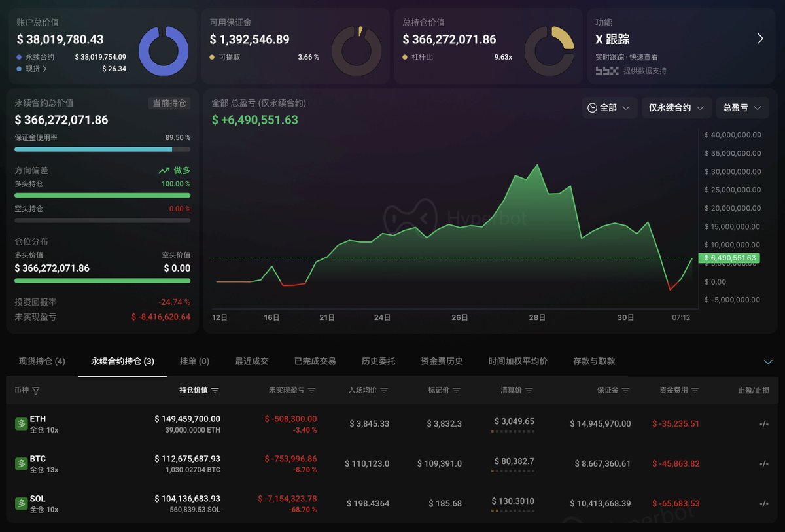Screen dimensions: 785x532
Task: Open 已完成交易 tab
Action: coord(315,361)
